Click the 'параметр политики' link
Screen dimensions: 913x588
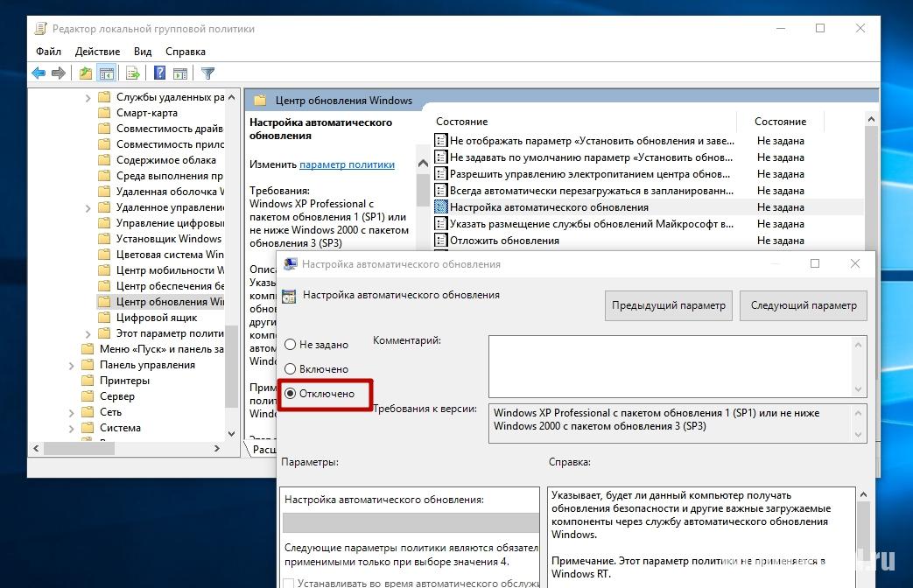pyautogui.click(x=347, y=164)
